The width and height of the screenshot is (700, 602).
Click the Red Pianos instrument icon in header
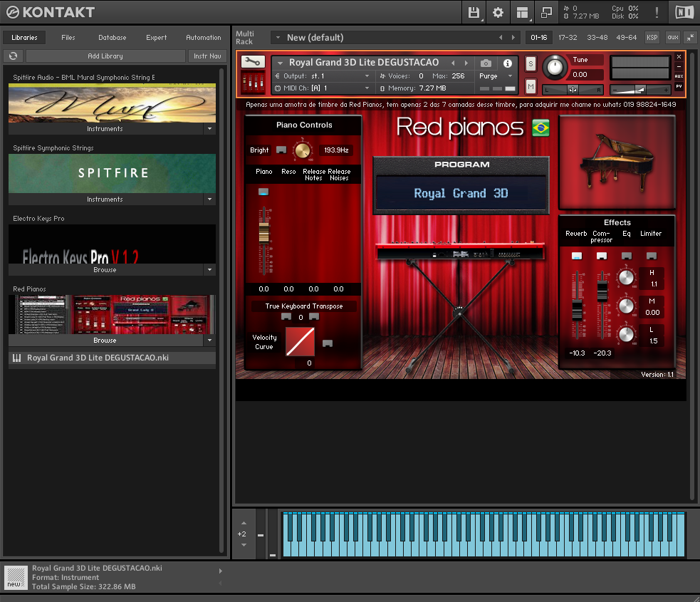[253, 82]
